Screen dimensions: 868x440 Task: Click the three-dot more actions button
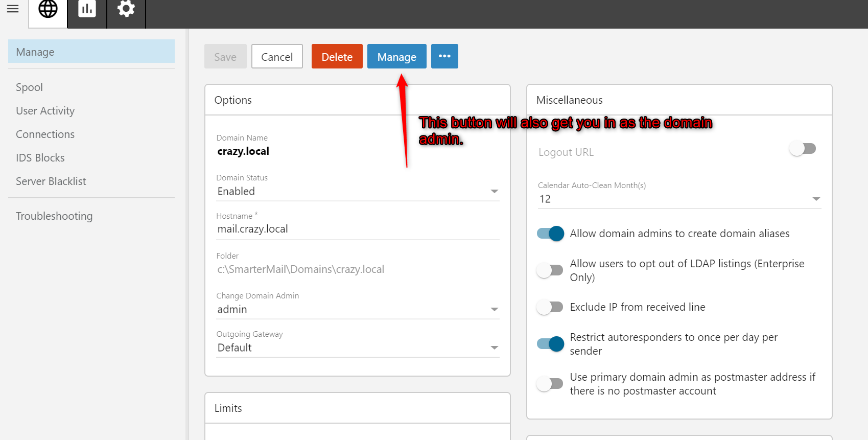coord(444,56)
